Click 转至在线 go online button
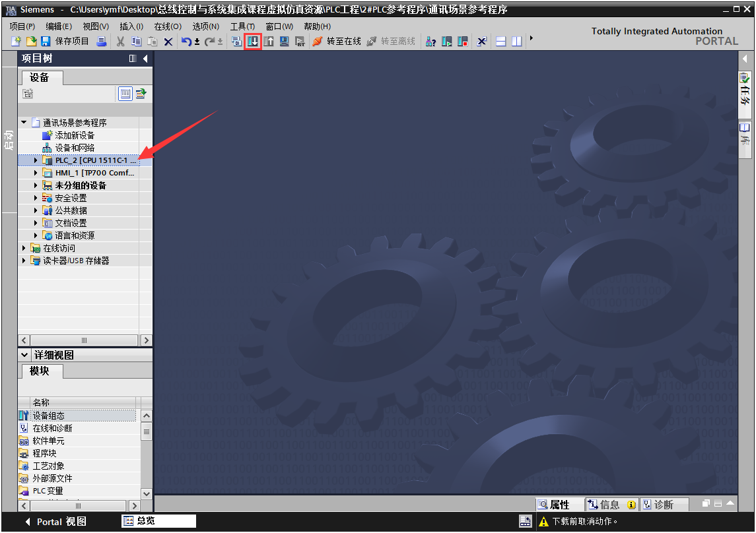This screenshot has width=756, height=533. (337, 42)
